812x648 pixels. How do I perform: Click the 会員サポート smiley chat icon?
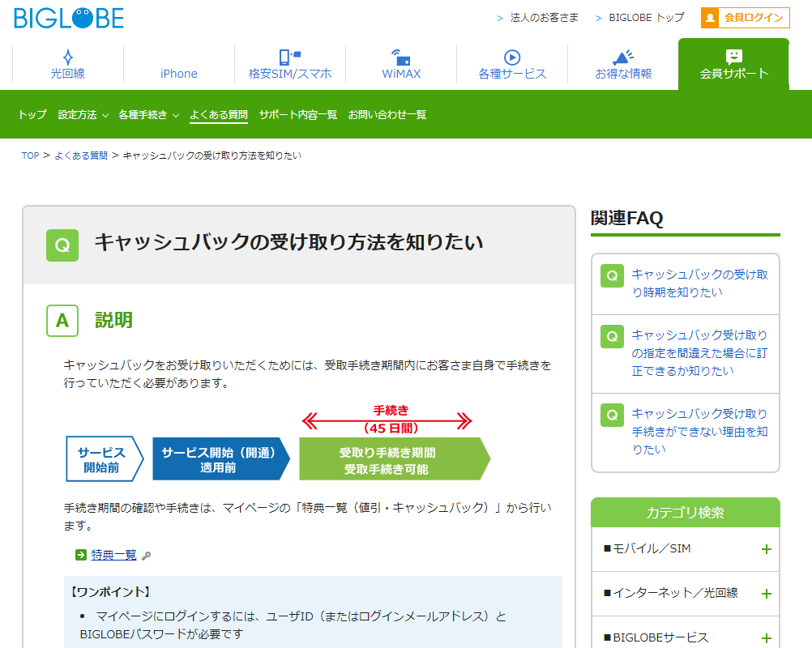pyautogui.click(x=734, y=57)
